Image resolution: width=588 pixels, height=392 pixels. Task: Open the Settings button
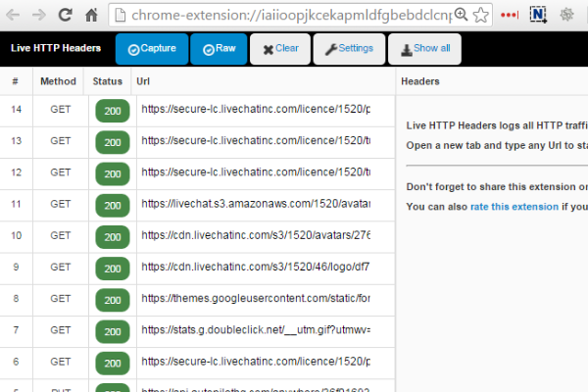click(x=349, y=48)
